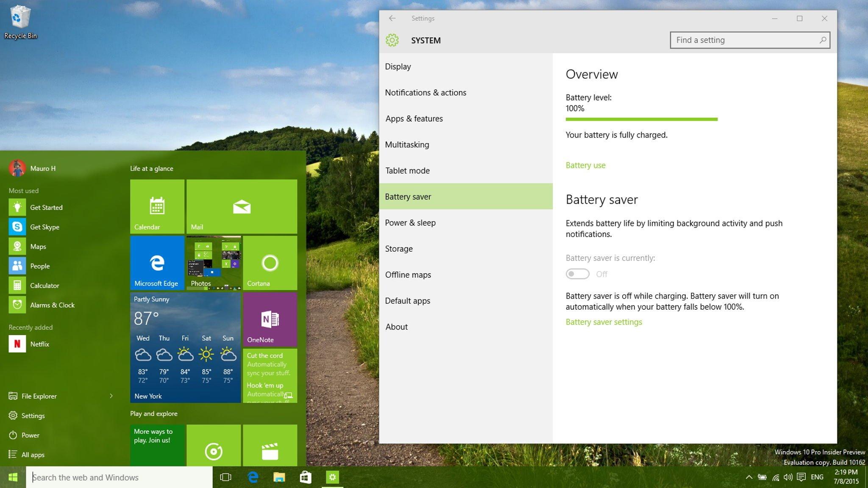
Task: Click the Windows search input field
Action: click(x=120, y=477)
